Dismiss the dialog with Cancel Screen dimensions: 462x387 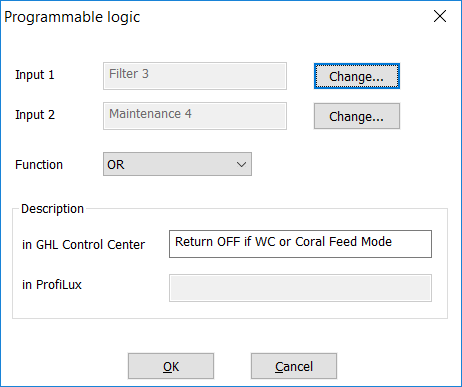point(294,366)
